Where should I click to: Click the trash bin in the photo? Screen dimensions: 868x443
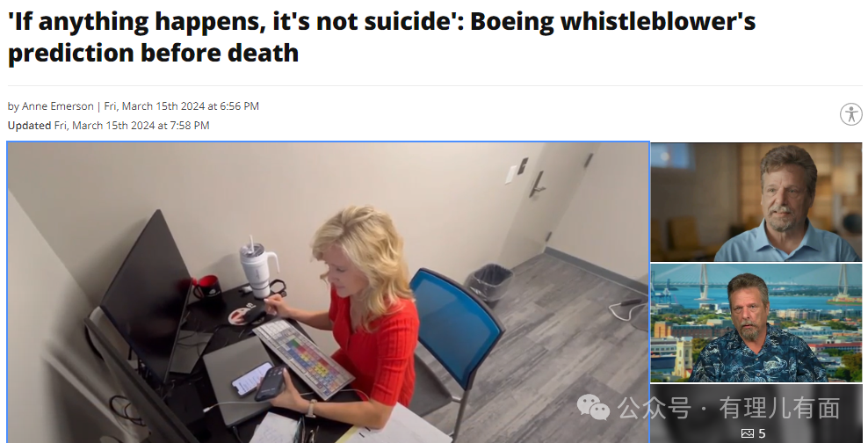click(490, 283)
